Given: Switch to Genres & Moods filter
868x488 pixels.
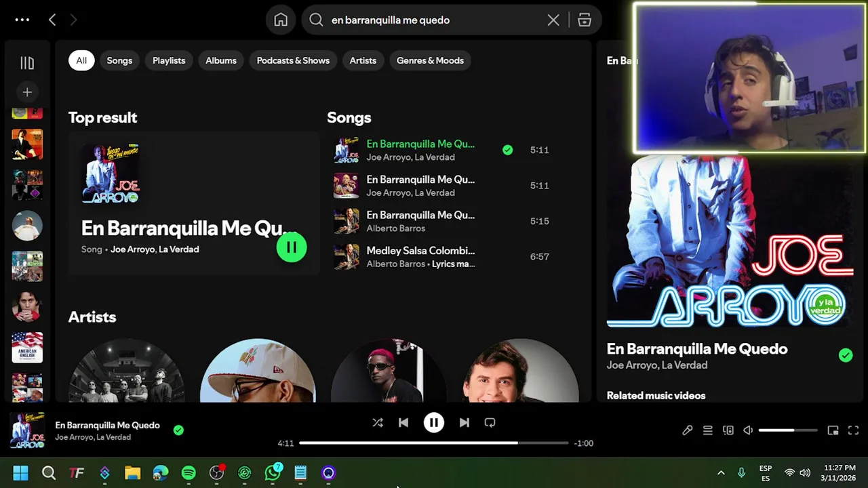Looking at the screenshot, I should click(430, 60).
